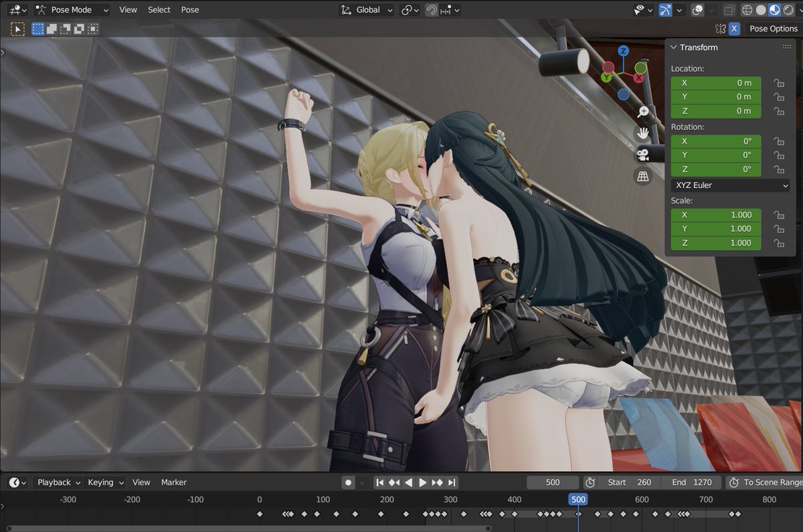The width and height of the screenshot is (803, 532).
Task: Lock Location Y
Action: click(x=779, y=97)
